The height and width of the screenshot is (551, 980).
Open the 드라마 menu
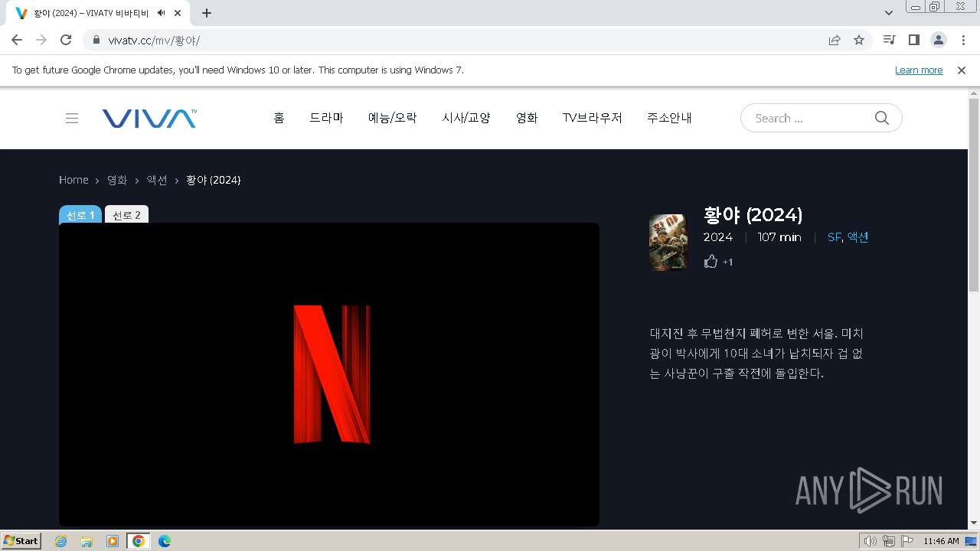pos(326,118)
